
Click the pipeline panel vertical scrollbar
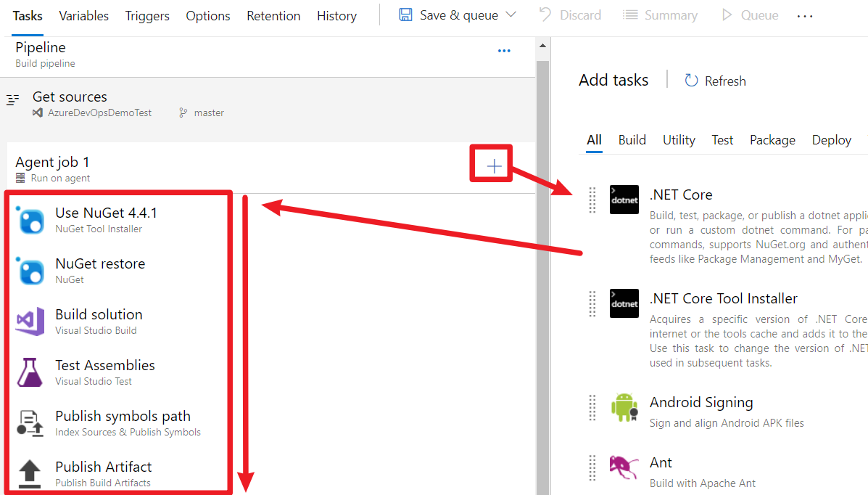[x=542, y=277]
